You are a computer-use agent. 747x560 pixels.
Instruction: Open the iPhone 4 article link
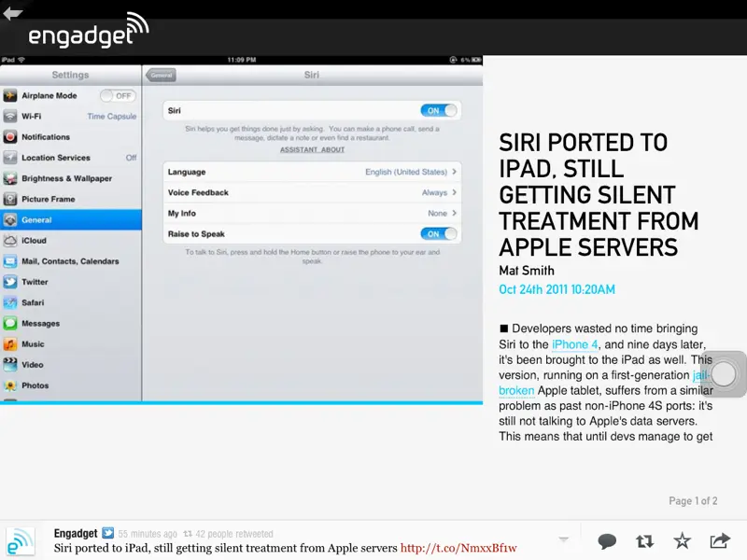[575, 344]
